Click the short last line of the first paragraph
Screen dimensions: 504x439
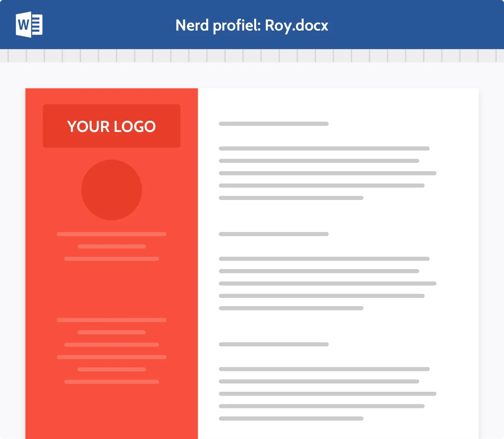291,198
